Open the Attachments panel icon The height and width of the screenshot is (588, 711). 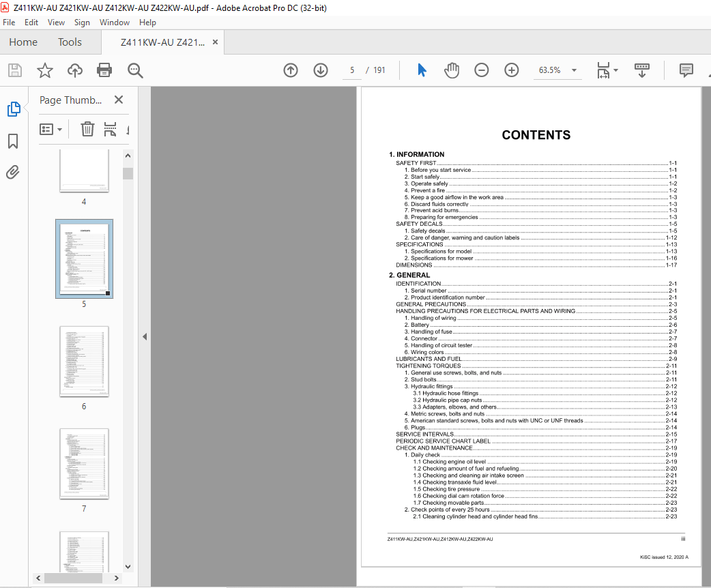(x=12, y=172)
